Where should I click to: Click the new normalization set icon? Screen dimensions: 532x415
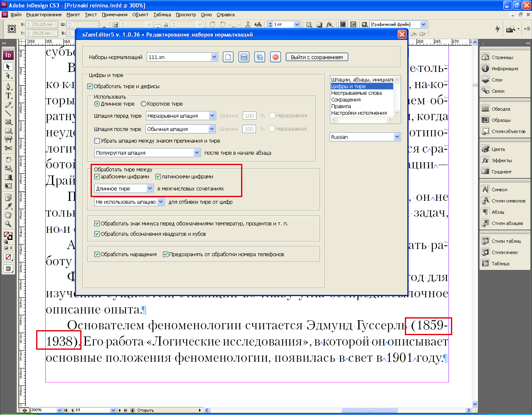pyautogui.click(x=228, y=57)
